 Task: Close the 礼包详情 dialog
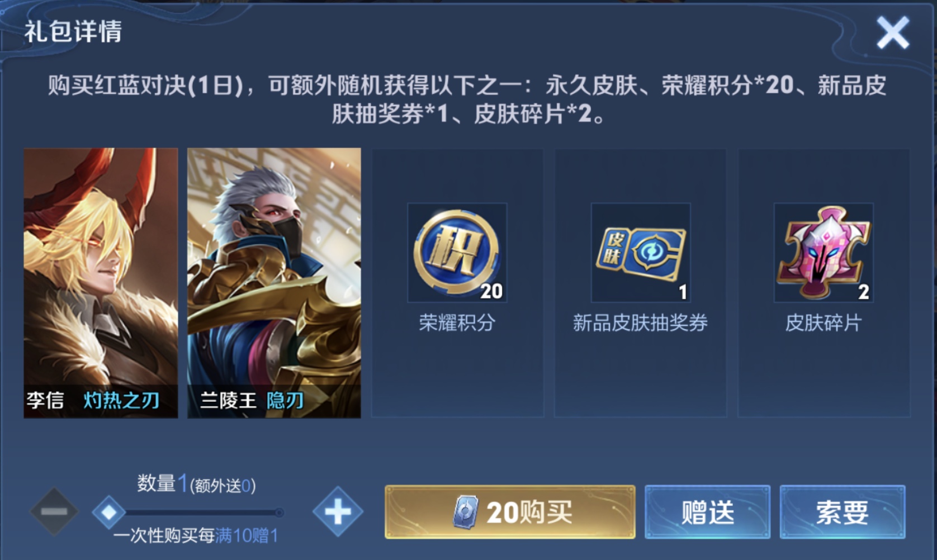[893, 32]
